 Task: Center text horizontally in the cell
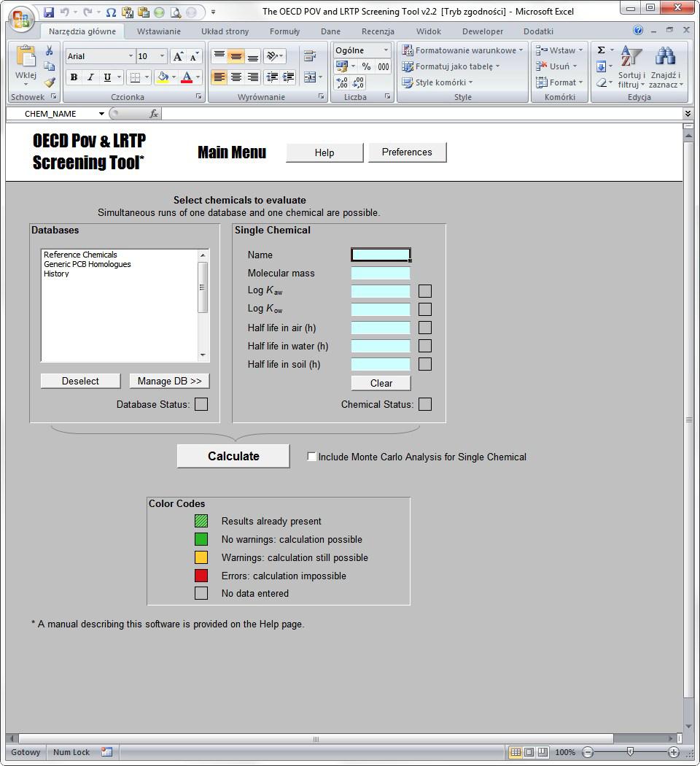click(x=236, y=77)
